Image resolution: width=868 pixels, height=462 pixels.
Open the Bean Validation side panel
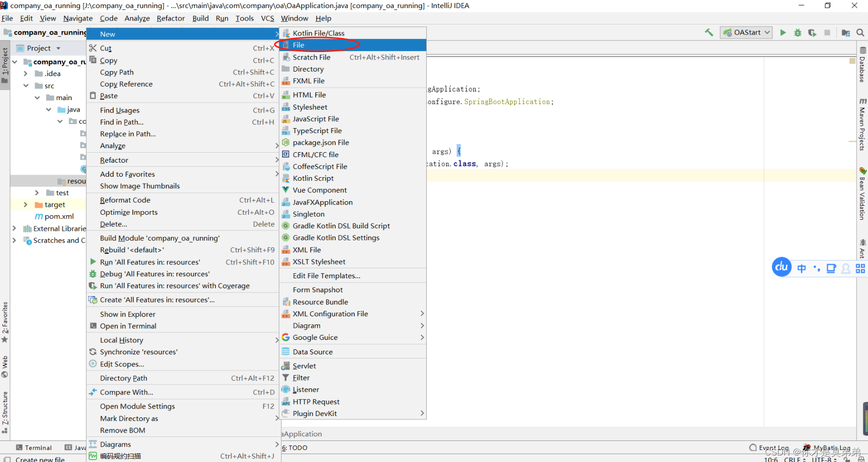tap(862, 194)
